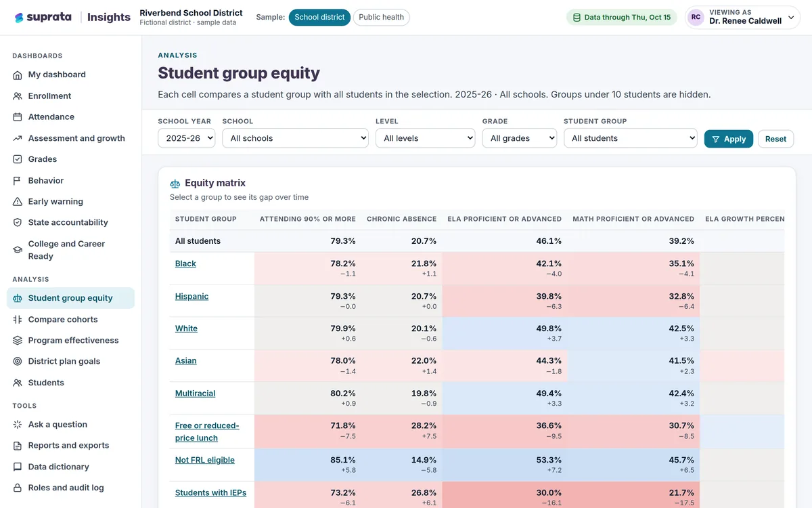Reset the filters
Screen dimensions: 812x508
(775, 139)
